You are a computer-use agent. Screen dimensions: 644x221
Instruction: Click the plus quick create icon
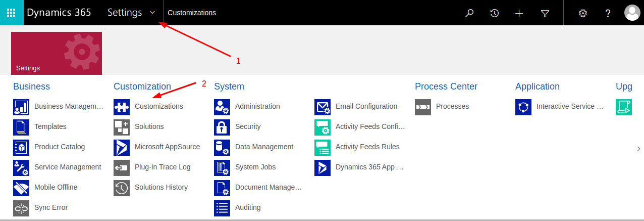(519, 13)
